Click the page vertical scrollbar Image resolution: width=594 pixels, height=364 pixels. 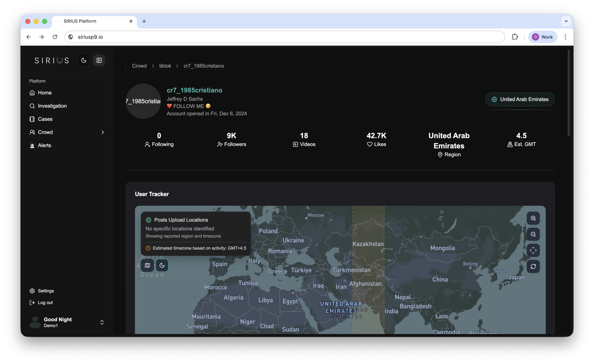[x=568, y=93]
